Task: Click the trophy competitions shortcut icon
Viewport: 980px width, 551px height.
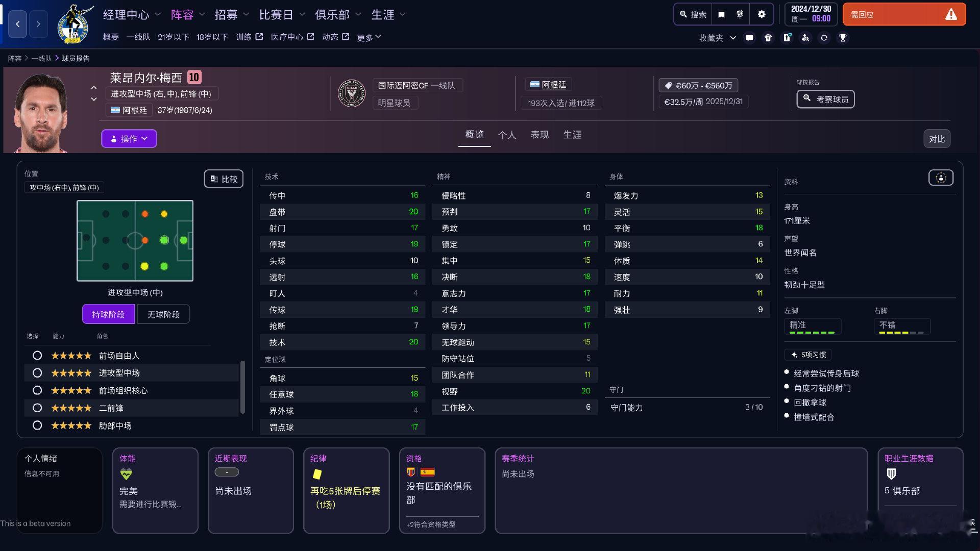Action: point(843,38)
